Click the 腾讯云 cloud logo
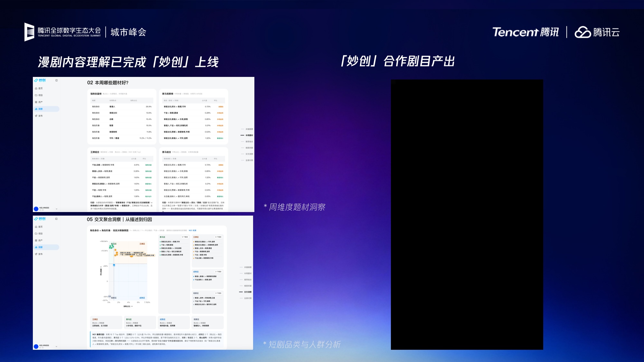The height and width of the screenshot is (362, 644). [597, 32]
